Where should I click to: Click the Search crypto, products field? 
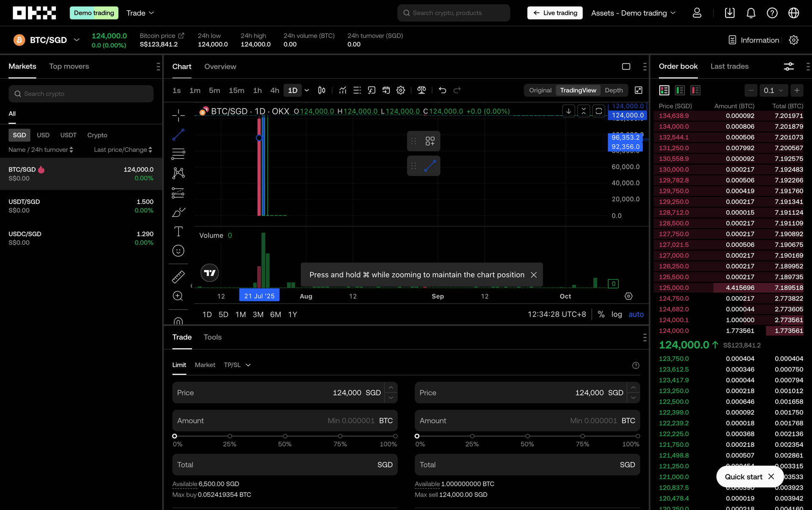(453, 13)
